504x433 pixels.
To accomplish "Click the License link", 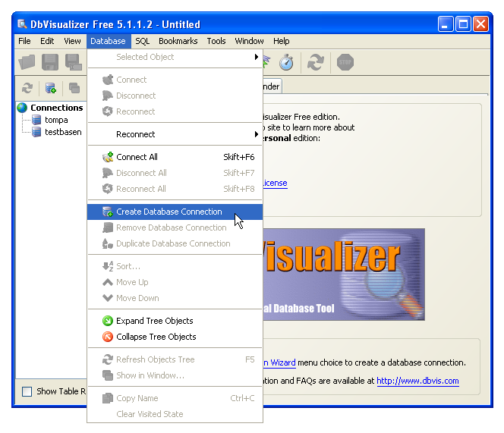I will click(x=275, y=183).
